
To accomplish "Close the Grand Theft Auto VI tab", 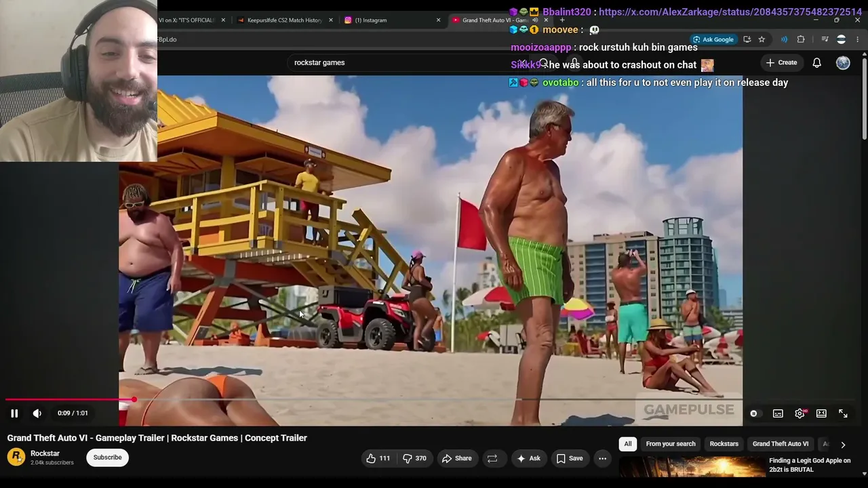I will (x=546, y=20).
